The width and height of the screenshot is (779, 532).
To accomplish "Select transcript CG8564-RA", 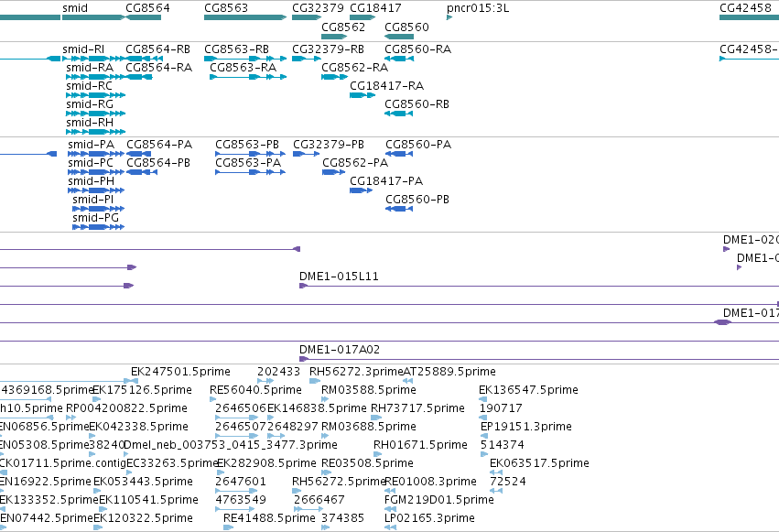I will click(x=159, y=68).
